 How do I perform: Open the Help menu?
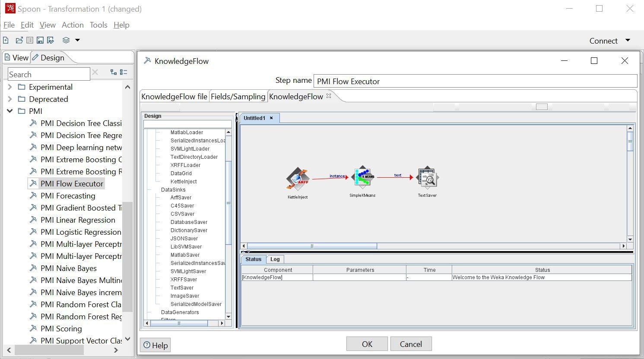pyautogui.click(x=121, y=25)
